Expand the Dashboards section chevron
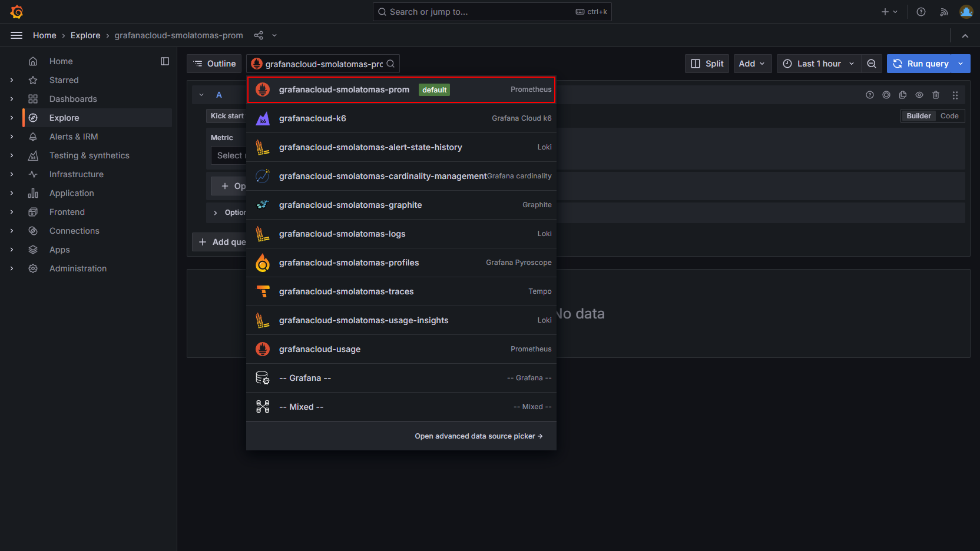980x551 pixels. [x=12, y=99]
